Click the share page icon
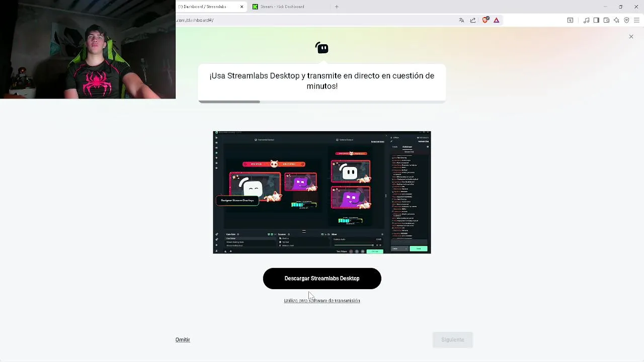Screen dimensions: 644x362 (473, 20)
